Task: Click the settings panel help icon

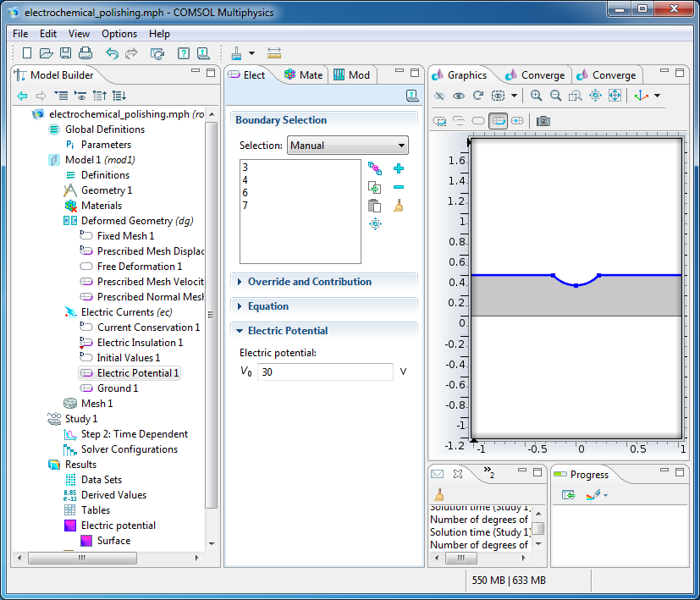Action: pyautogui.click(x=412, y=96)
